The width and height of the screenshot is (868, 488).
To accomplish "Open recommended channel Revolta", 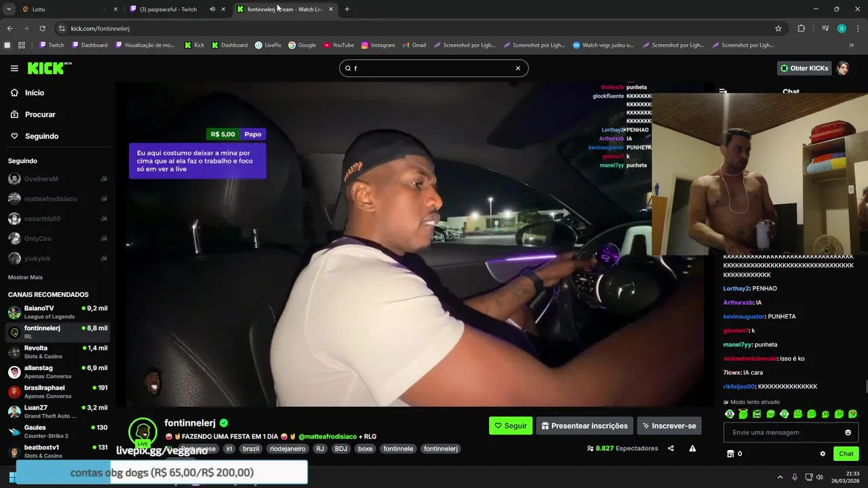I will pyautogui.click(x=58, y=352).
